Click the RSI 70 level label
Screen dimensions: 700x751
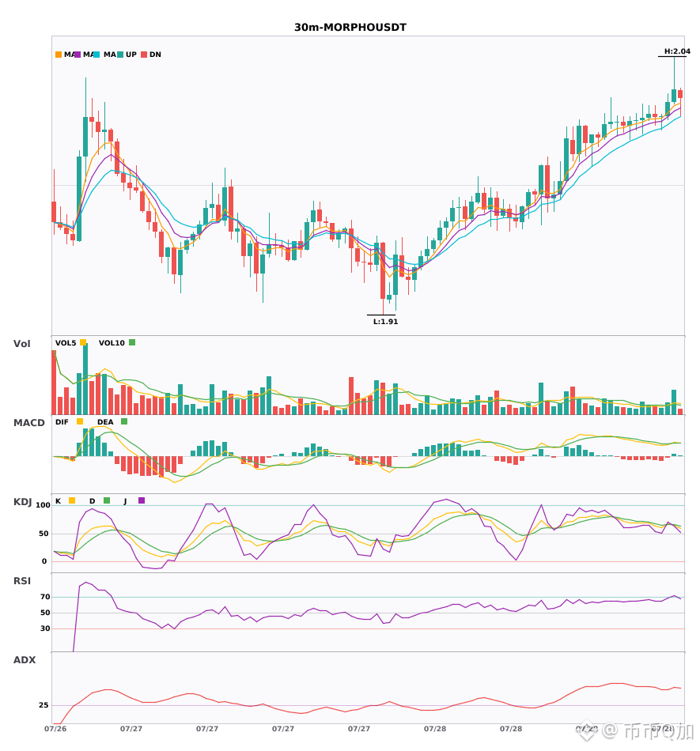pyautogui.click(x=45, y=597)
